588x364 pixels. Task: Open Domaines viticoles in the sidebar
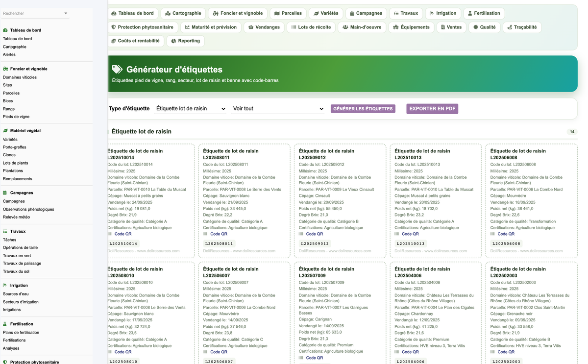tap(20, 77)
